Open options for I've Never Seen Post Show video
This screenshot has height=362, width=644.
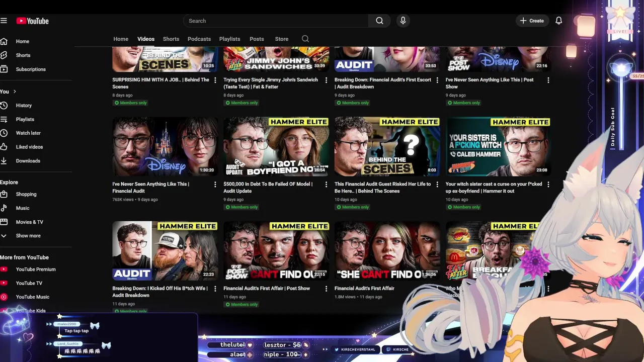pyautogui.click(x=548, y=80)
